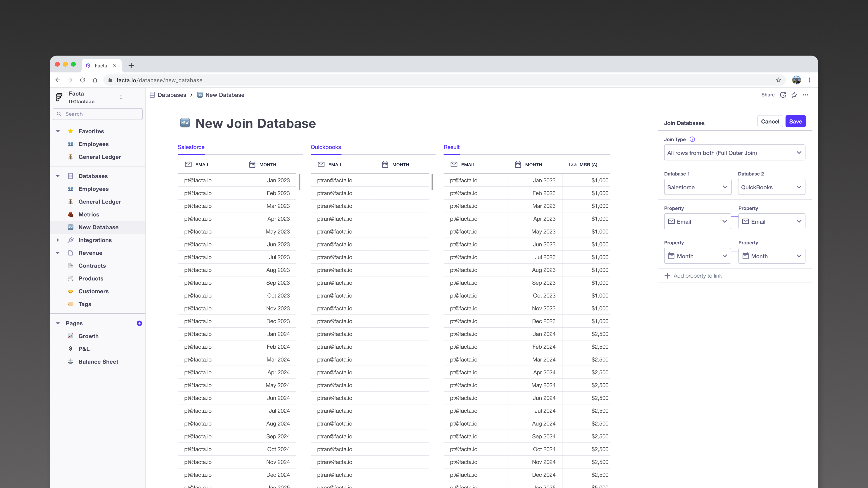Click the version history clock icon
Viewport: 868px width, 488px height.
[x=783, y=95]
